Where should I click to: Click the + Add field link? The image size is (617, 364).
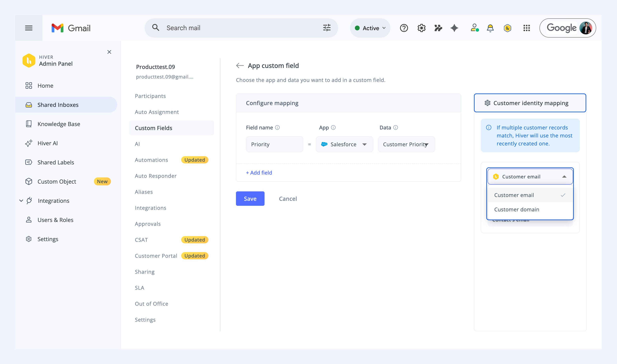coord(259,173)
